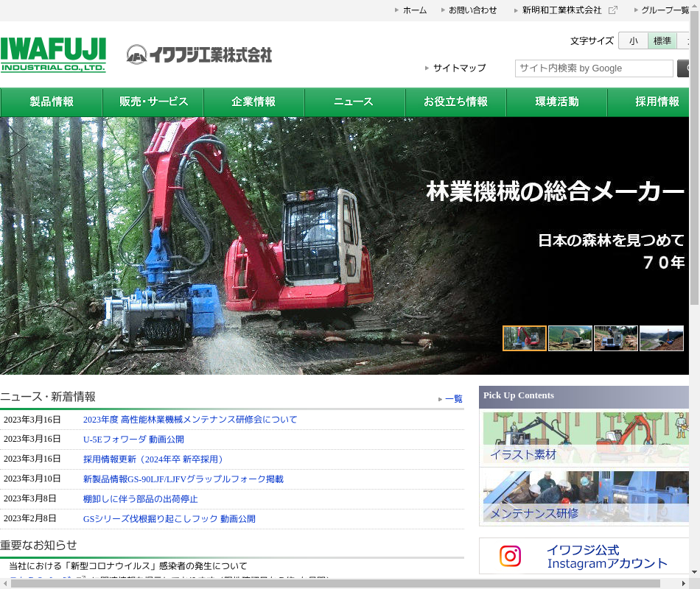
Task: Open the 企業情報 menu
Action: click(253, 102)
